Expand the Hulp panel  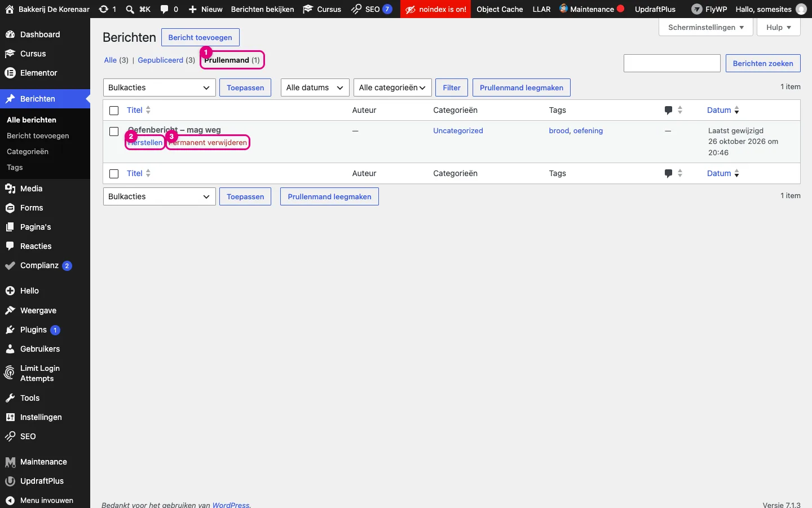[779, 27]
